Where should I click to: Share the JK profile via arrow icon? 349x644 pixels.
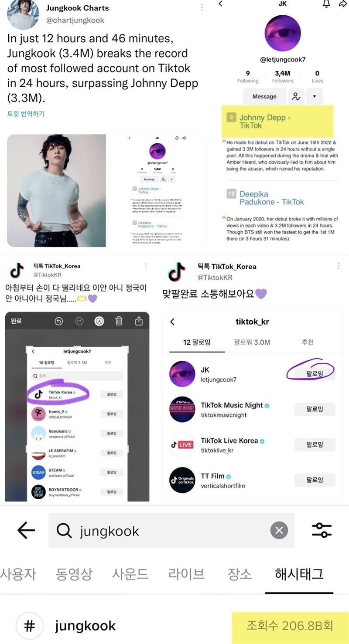pyautogui.click(x=343, y=4)
